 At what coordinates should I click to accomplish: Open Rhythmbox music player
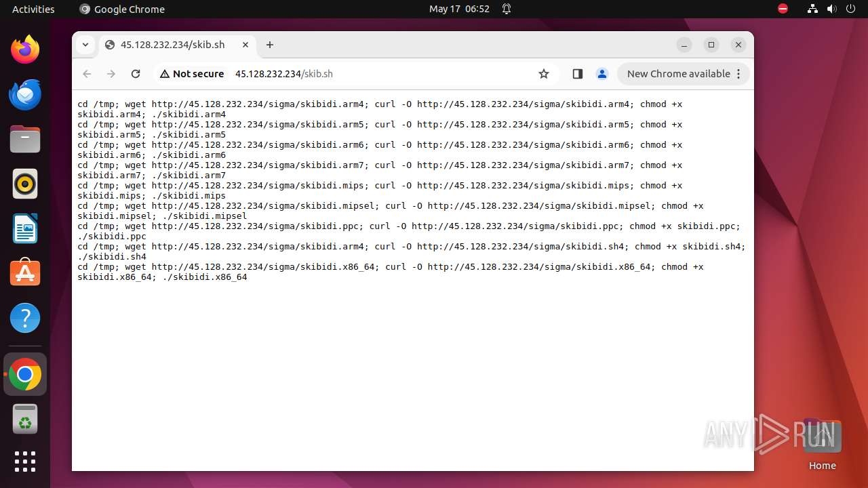(25, 184)
